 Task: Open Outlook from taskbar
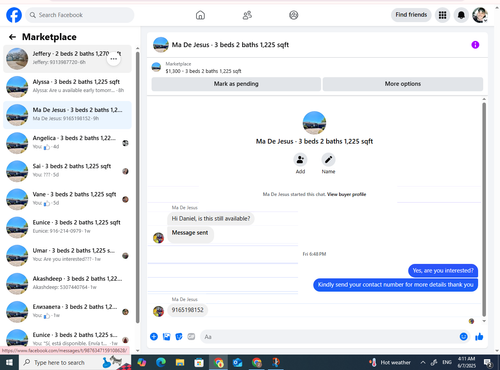237,362
